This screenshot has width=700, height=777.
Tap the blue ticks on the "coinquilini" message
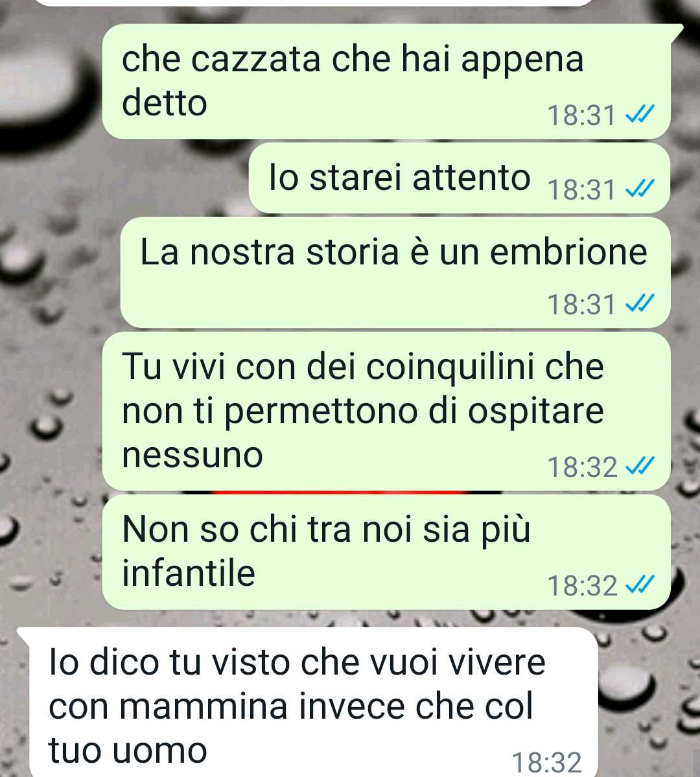click(x=640, y=467)
